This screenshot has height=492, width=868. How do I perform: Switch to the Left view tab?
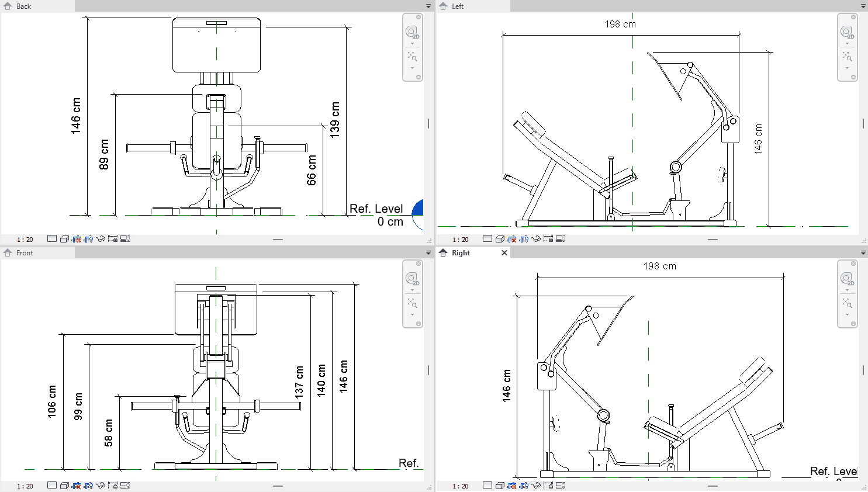458,6
